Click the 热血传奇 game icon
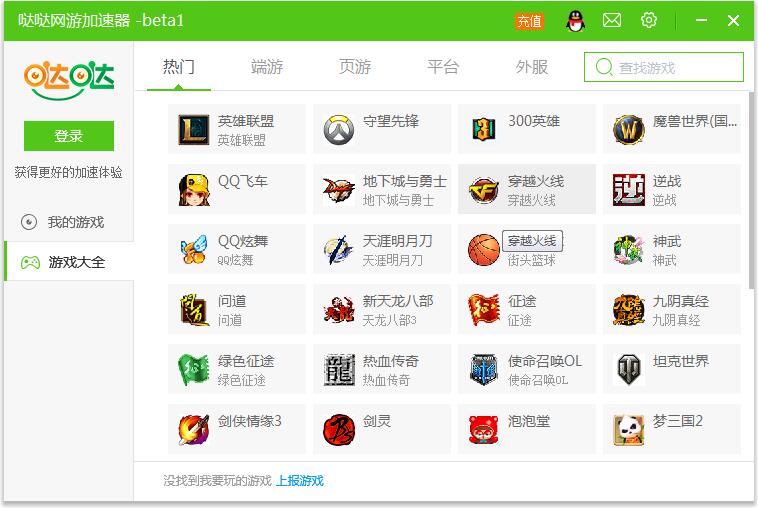 point(339,369)
